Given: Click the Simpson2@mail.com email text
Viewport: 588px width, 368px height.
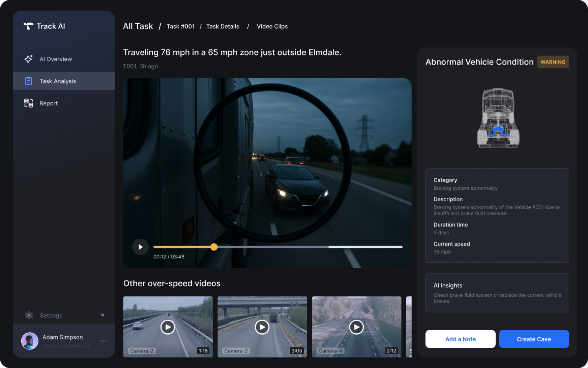Looking at the screenshot, I should 66,346.
